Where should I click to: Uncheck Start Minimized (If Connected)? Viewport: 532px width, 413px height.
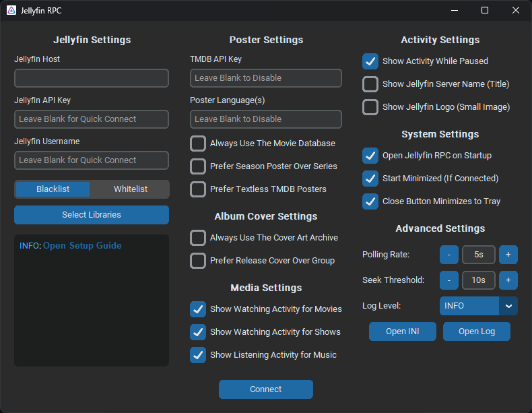370,179
